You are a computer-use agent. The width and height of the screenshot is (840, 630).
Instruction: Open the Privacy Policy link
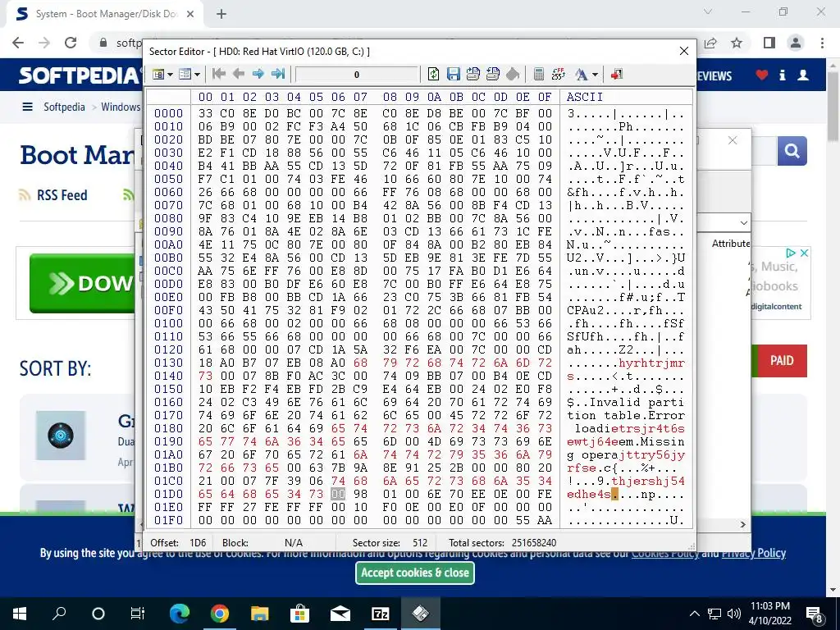click(753, 553)
